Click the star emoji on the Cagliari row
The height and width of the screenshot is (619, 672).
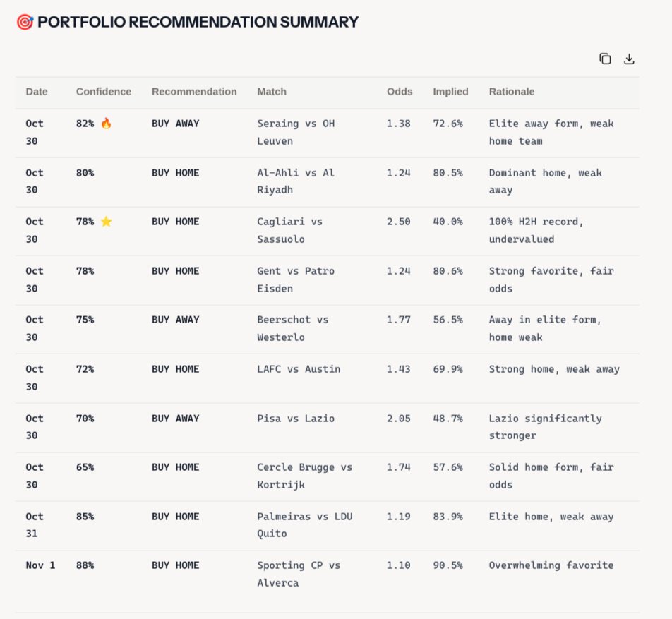[105, 221]
